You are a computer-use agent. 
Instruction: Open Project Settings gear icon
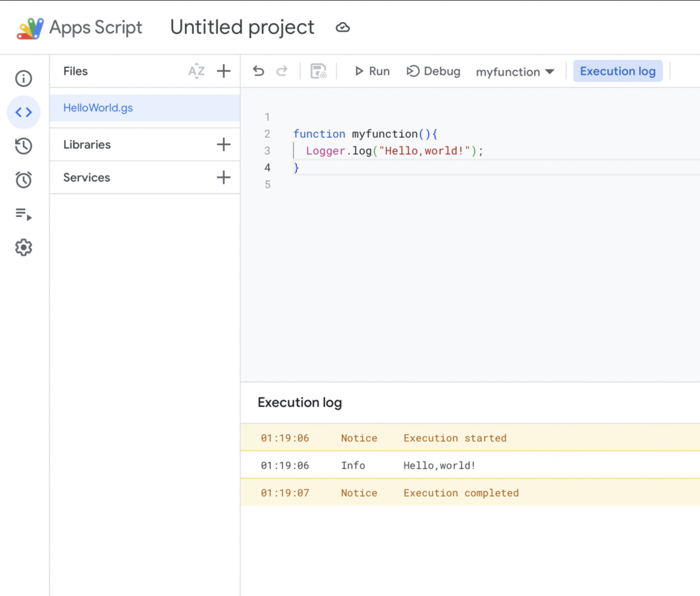click(x=23, y=248)
